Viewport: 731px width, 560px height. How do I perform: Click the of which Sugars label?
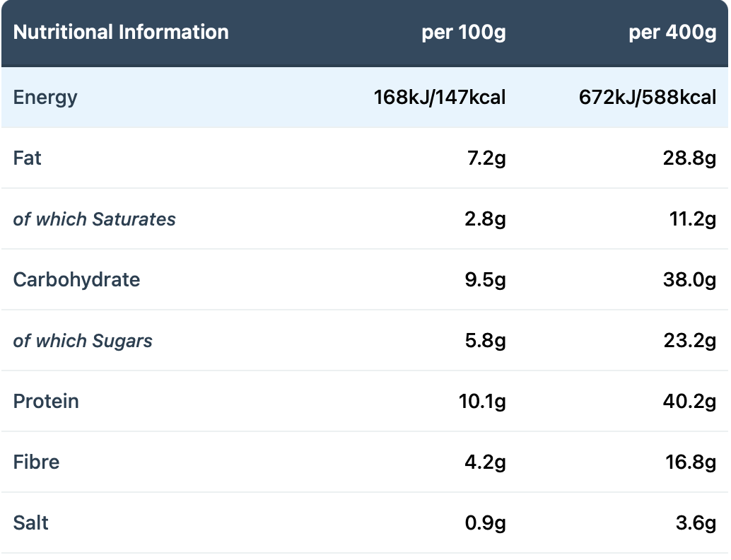coord(83,342)
